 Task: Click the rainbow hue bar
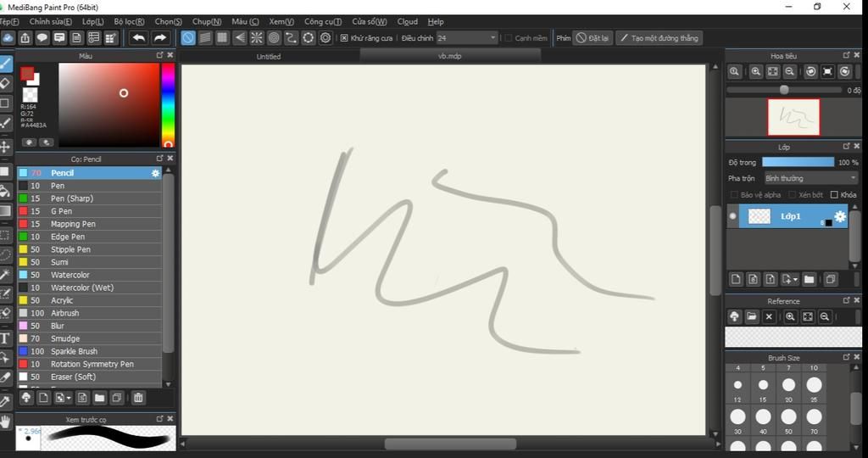coord(168,105)
